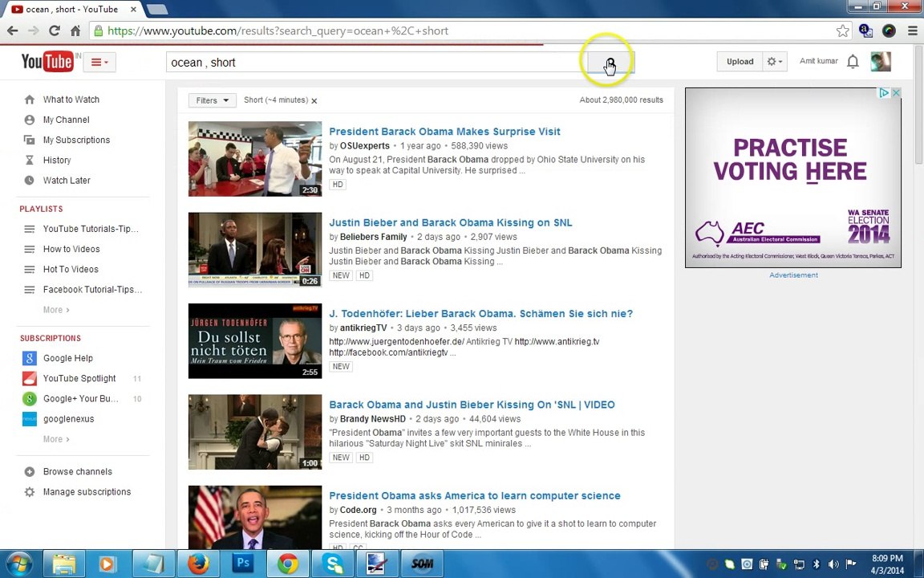Go to What to Watch
The image size is (924, 578).
click(x=71, y=100)
